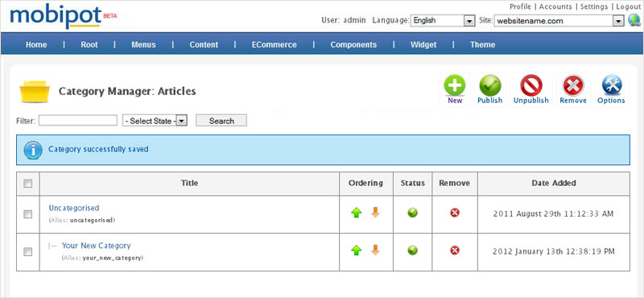Click the red Unpublish icon

pos(531,85)
